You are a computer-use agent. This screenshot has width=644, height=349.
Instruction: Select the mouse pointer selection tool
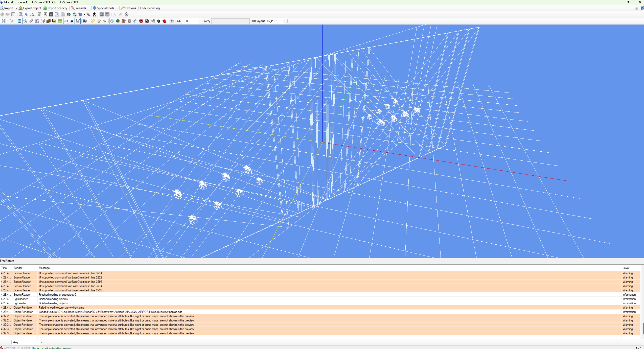(12, 21)
